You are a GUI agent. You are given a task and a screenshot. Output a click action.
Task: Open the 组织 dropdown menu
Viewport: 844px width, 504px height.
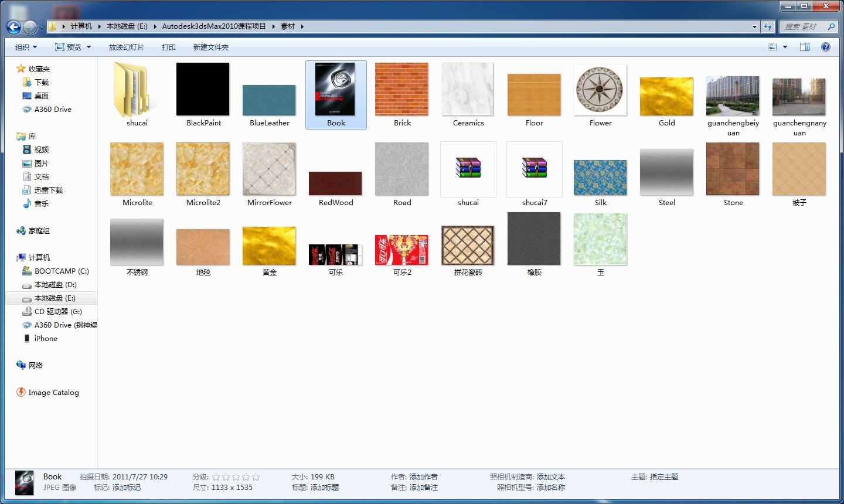pyautogui.click(x=26, y=47)
